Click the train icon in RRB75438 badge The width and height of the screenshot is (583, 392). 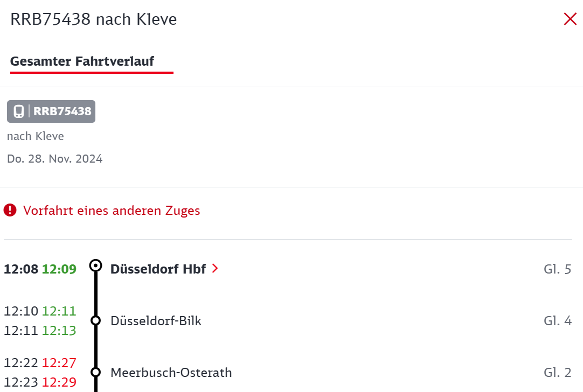(x=19, y=111)
